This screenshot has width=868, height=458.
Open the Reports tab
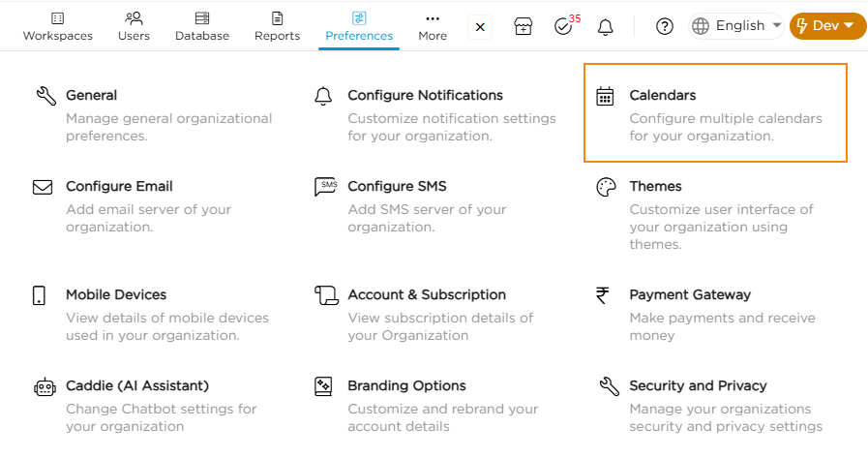[277, 26]
